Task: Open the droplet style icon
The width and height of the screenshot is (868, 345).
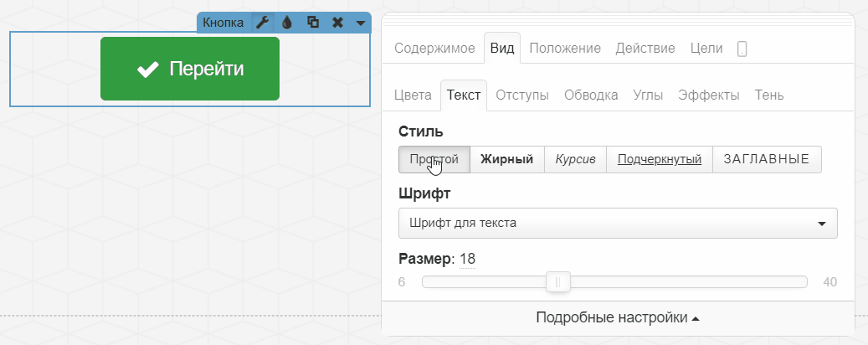Action: coord(287,23)
